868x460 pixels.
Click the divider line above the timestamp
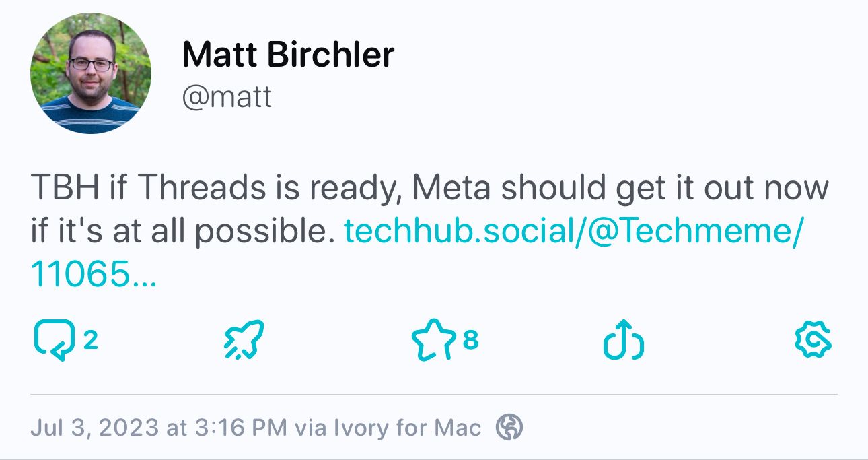point(434,394)
